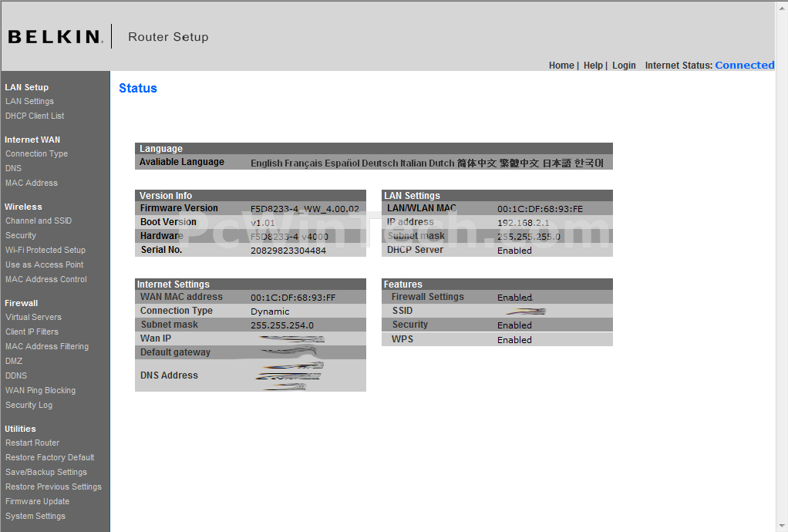
Task: Click the Login link
Action: click(x=624, y=66)
